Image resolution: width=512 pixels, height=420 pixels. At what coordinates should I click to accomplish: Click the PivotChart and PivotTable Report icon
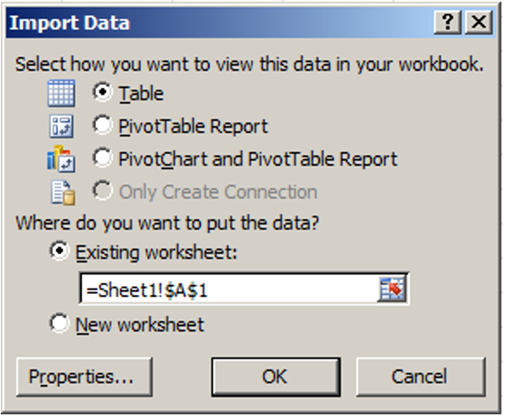[x=61, y=159]
